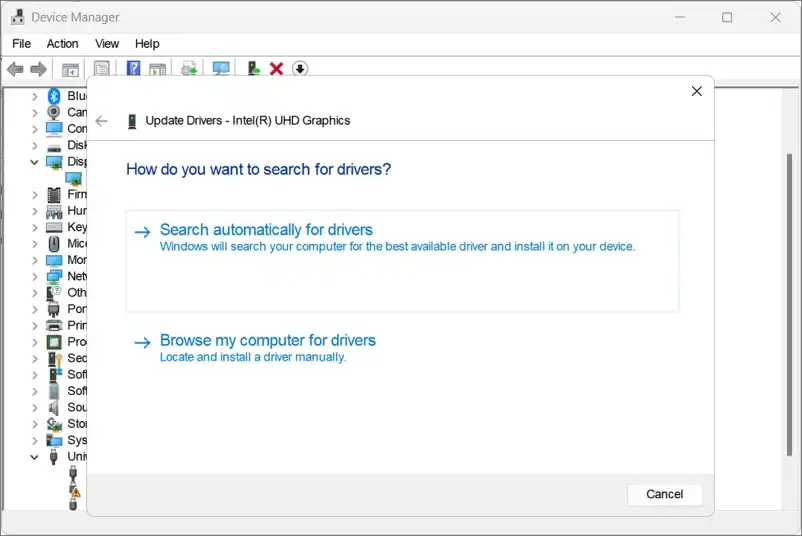Expand the Processors tree node chevron
The height and width of the screenshot is (536, 802).
[34, 342]
